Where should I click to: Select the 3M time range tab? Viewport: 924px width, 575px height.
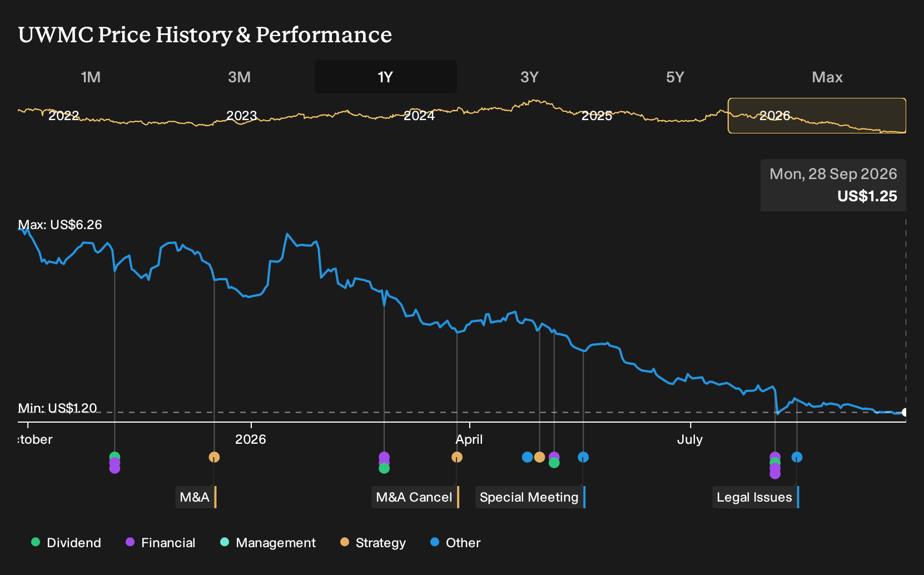pos(239,77)
